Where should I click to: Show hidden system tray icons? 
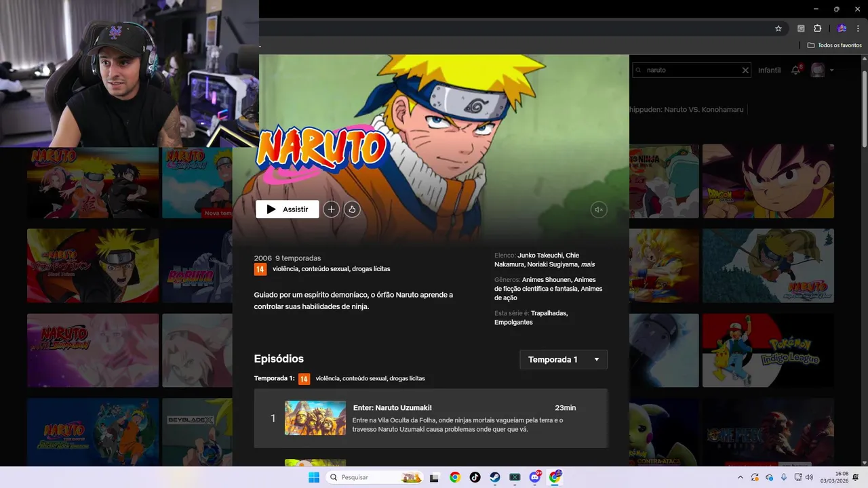(x=741, y=477)
